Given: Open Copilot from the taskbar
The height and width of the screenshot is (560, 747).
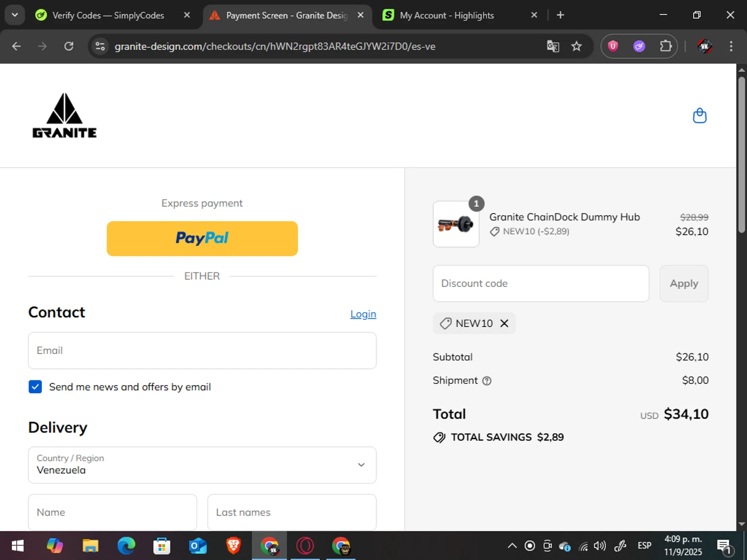Looking at the screenshot, I should 55,546.
